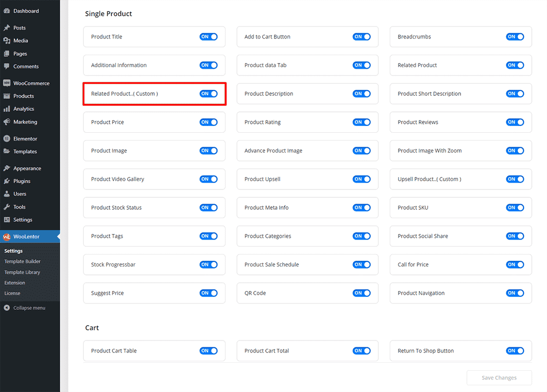
Task: Click the Plugins plug icon
Action: (x=6, y=181)
